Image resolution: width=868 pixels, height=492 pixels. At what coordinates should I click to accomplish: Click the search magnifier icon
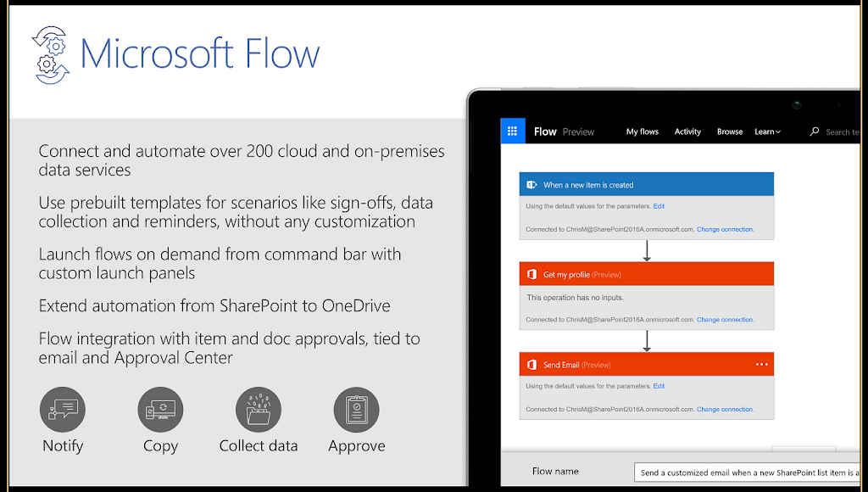(815, 131)
